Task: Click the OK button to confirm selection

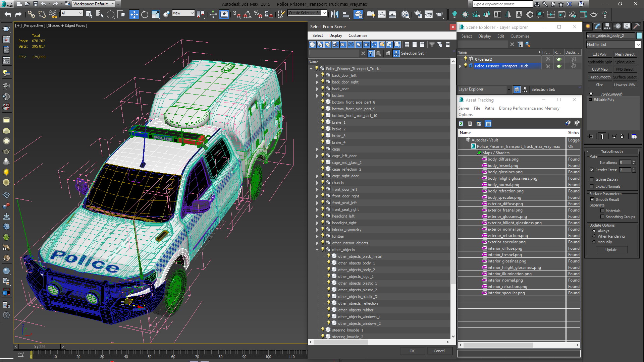Action: (412, 351)
